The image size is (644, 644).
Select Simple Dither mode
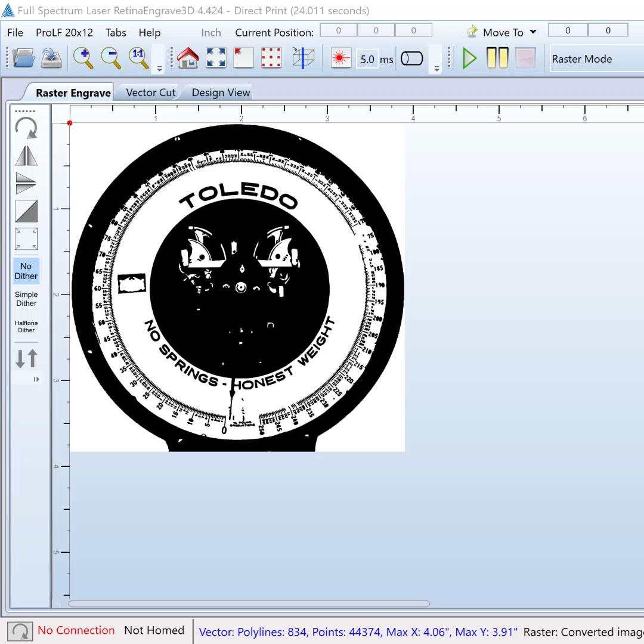click(26, 299)
